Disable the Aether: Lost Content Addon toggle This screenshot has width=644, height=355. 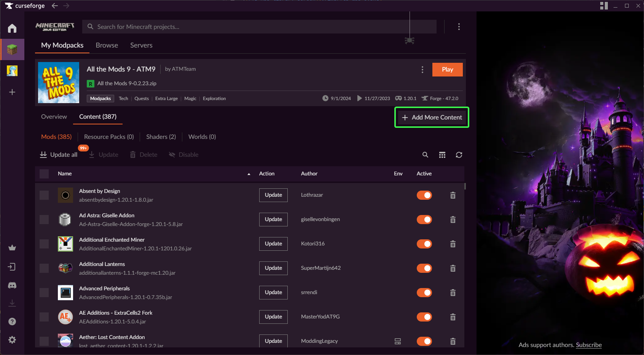click(x=424, y=341)
